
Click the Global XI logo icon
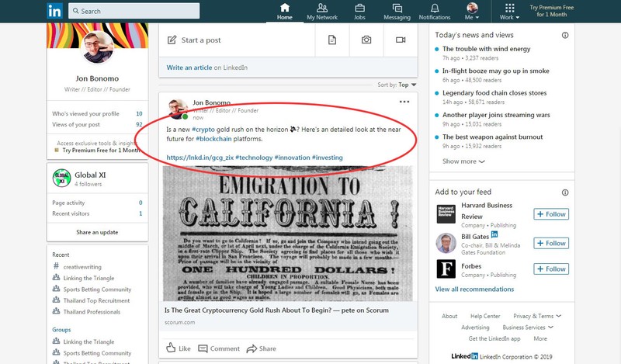[62, 179]
